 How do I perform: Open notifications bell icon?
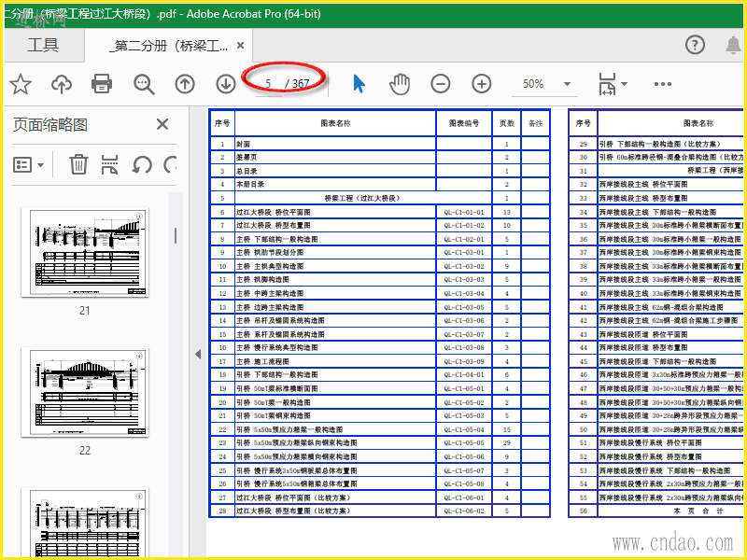[733, 45]
